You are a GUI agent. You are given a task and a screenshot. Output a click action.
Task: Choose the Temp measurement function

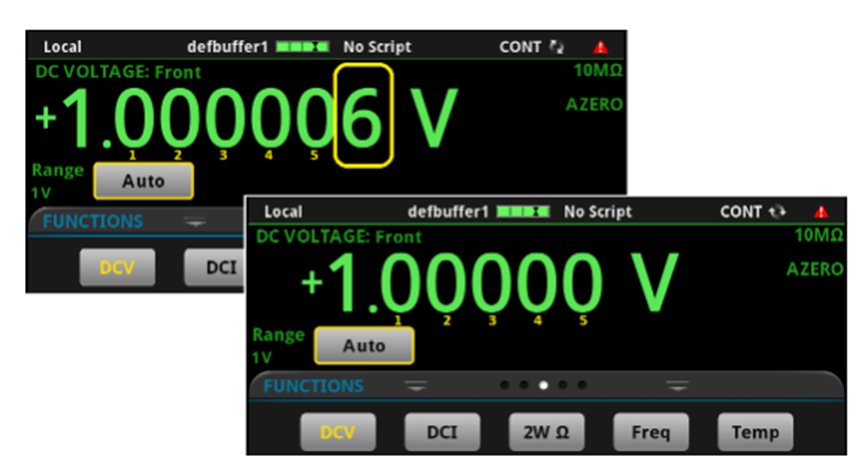[x=754, y=433]
